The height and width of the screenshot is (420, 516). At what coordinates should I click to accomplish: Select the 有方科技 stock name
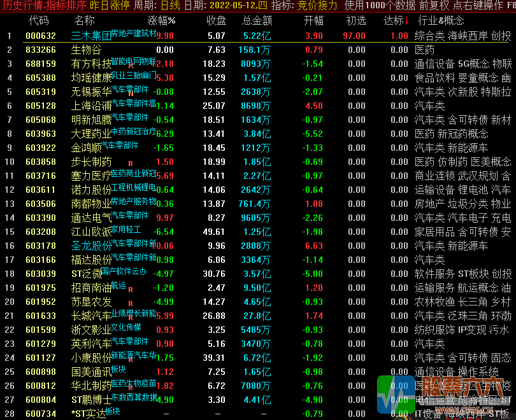91,64
